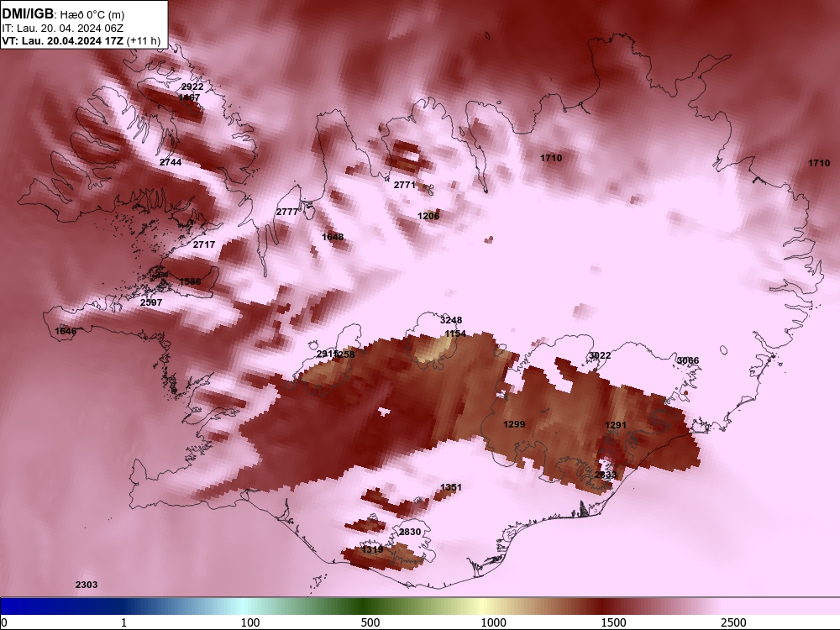
Task: Click the 'Hæð 0°C (m)' parameter label
Action: coord(91,15)
